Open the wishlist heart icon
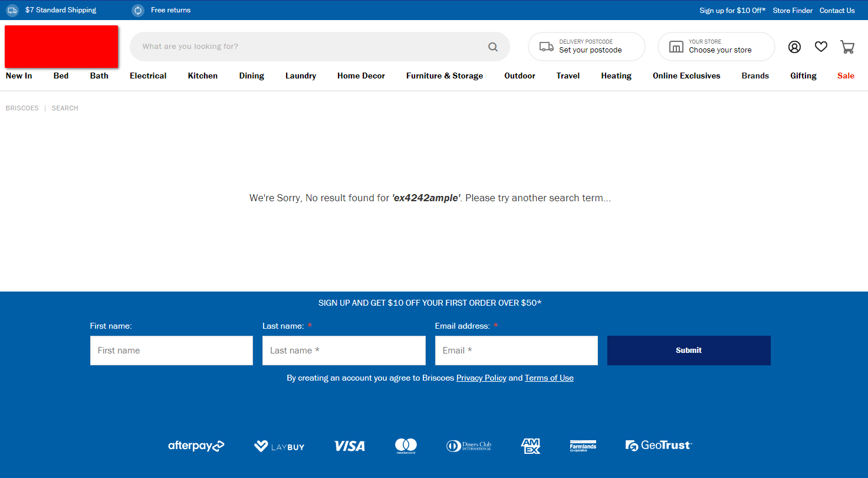868x478 pixels. (821, 47)
